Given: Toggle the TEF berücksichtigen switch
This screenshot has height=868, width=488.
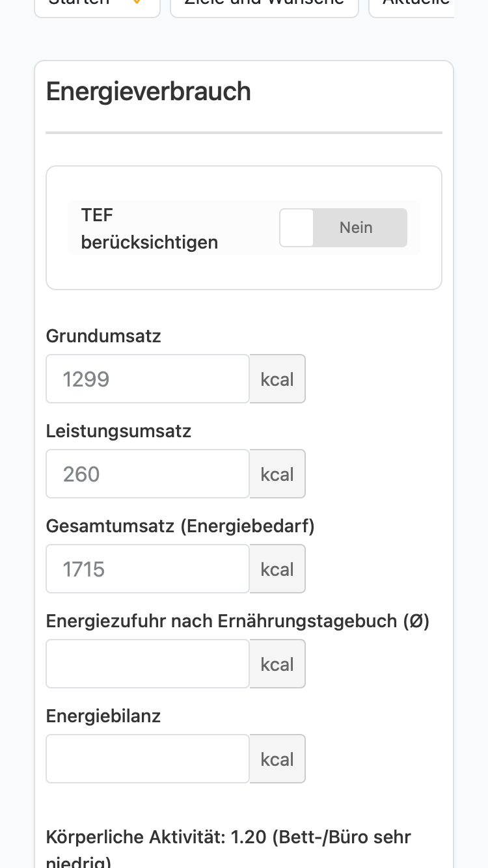Looking at the screenshot, I should pyautogui.click(x=344, y=228).
